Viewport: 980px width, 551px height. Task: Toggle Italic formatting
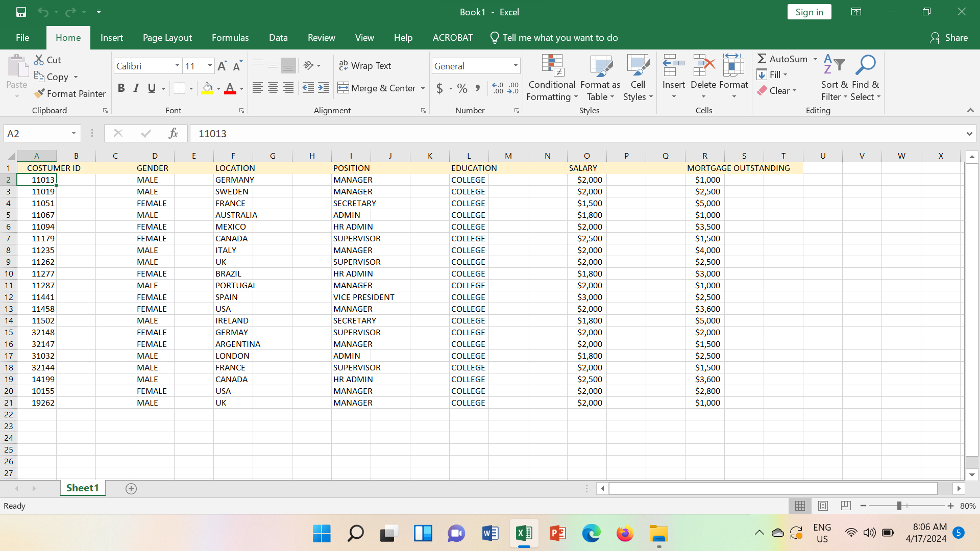tap(136, 88)
